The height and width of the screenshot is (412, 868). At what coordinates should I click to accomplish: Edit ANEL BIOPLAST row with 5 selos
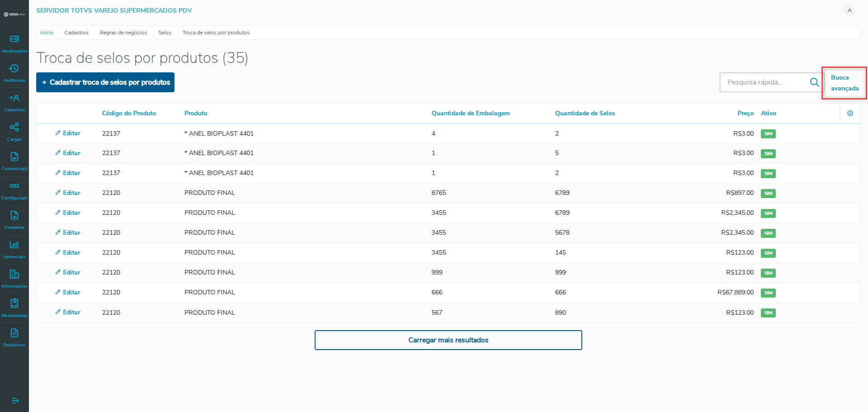pos(68,153)
